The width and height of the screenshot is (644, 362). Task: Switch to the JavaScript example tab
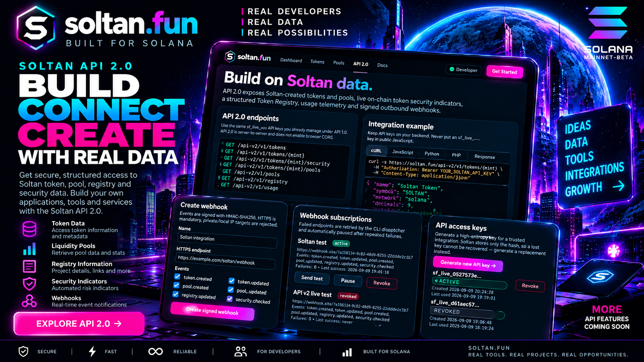(x=402, y=152)
